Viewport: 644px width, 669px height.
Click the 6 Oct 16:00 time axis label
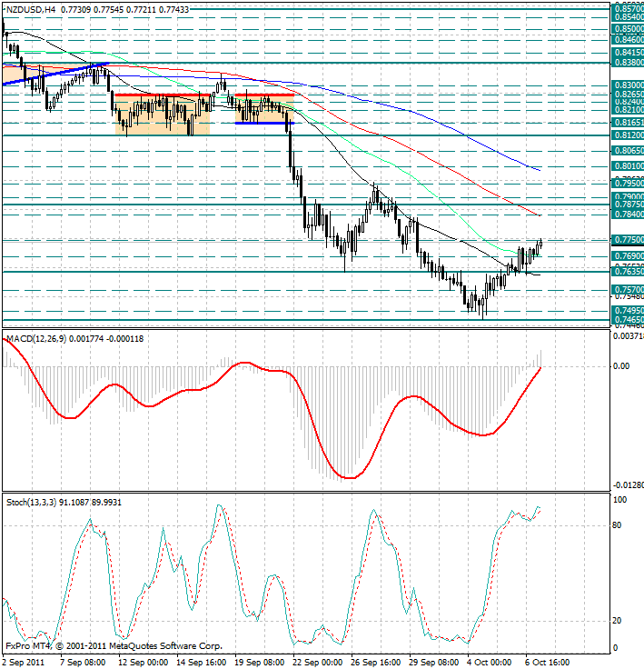[548, 662]
